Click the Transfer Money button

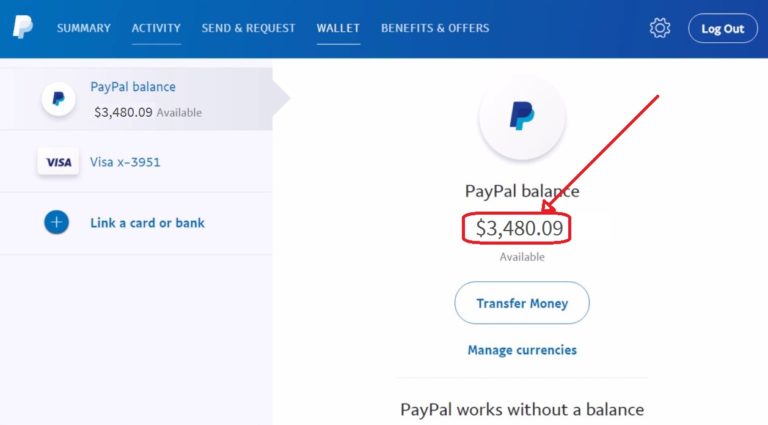(x=522, y=303)
